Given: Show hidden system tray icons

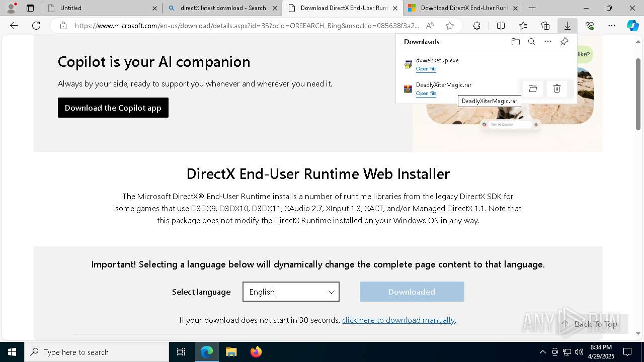Looking at the screenshot, I should click(542, 352).
